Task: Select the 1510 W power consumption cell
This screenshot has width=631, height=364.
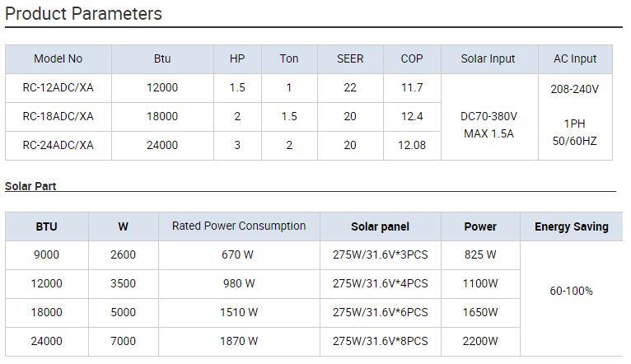Action: [x=239, y=313]
